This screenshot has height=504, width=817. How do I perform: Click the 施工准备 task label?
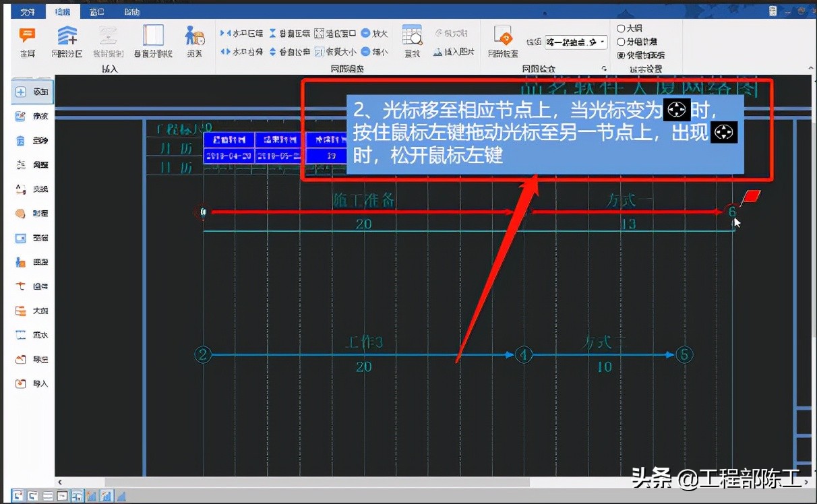coord(364,200)
